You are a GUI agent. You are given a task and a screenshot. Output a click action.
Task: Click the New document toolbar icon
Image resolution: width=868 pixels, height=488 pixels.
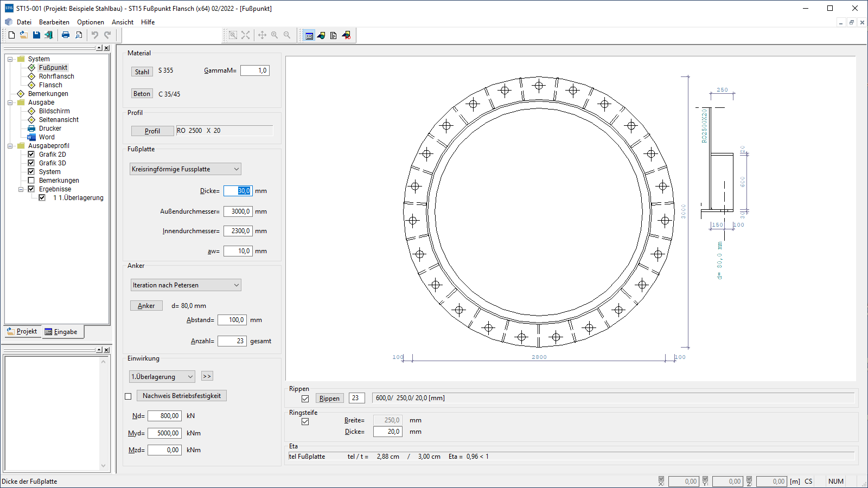pyautogui.click(x=11, y=35)
